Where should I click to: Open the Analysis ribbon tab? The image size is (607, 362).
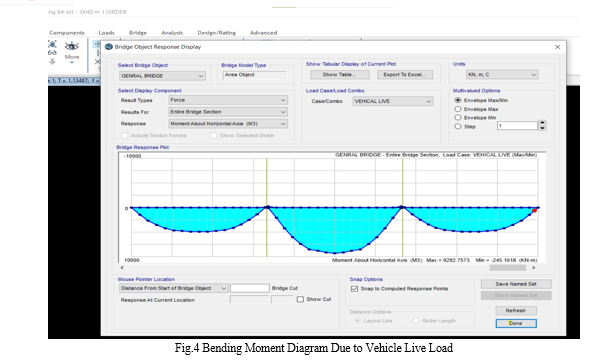point(172,33)
